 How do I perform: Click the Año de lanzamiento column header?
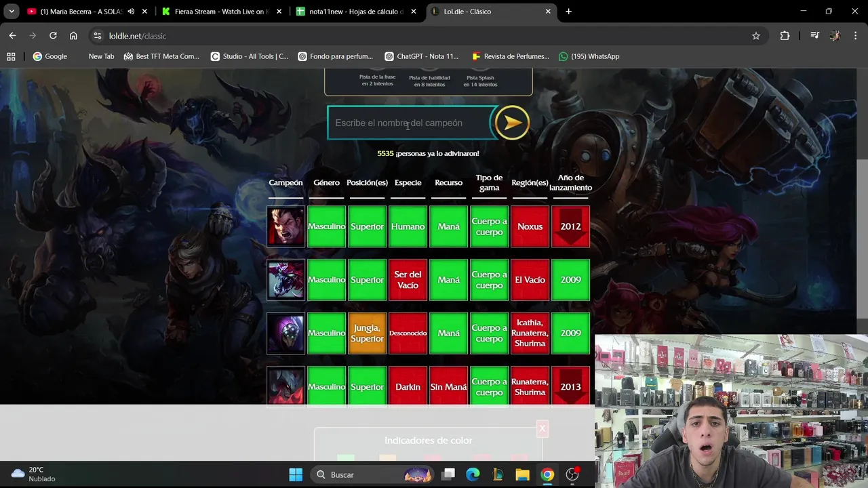coord(570,182)
